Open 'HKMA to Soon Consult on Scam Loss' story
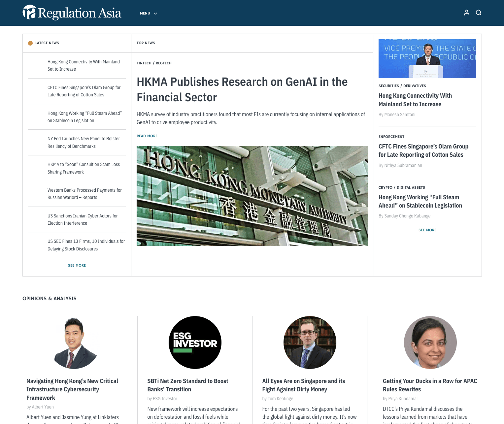Image resolution: width=504 pixels, height=424 pixels. point(84,168)
